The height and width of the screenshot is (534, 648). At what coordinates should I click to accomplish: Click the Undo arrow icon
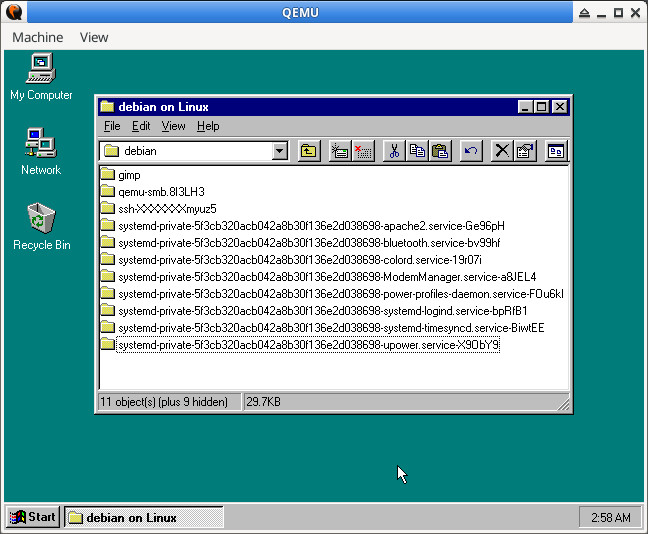[471, 151]
